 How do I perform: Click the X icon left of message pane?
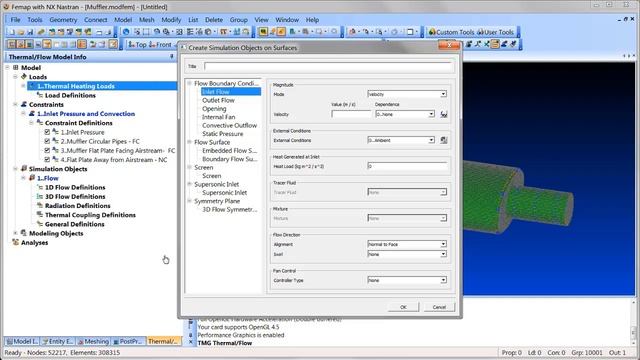191,343
